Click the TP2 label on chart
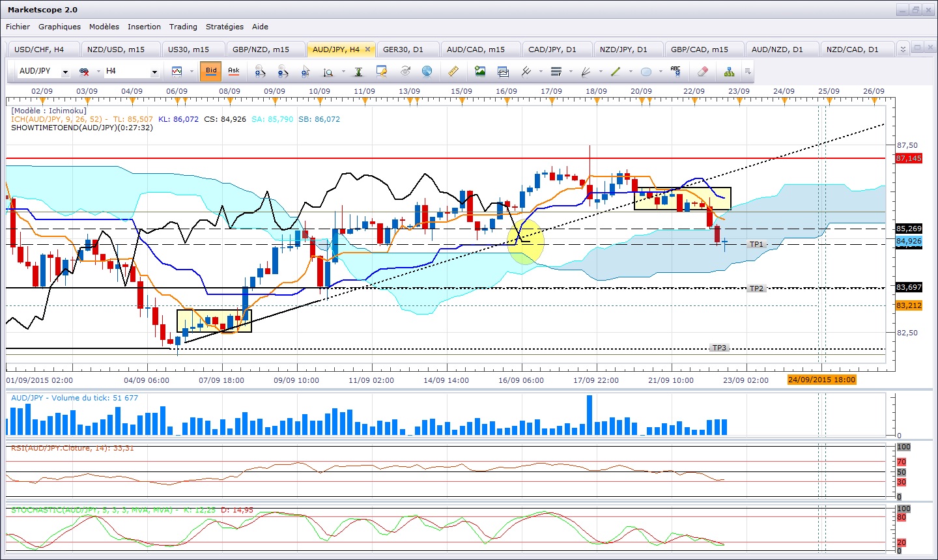This screenshot has width=938, height=560. click(x=756, y=288)
